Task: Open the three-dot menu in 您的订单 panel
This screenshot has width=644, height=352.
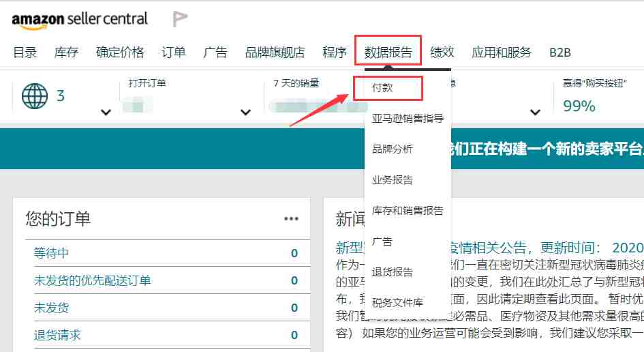Action: pyautogui.click(x=291, y=219)
